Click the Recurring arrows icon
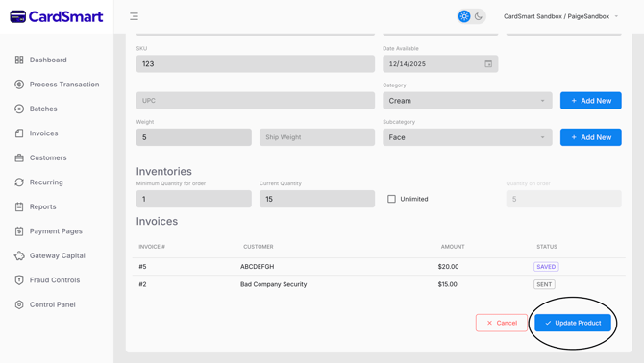This screenshot has width=644, height=363. tap(19, 182)
